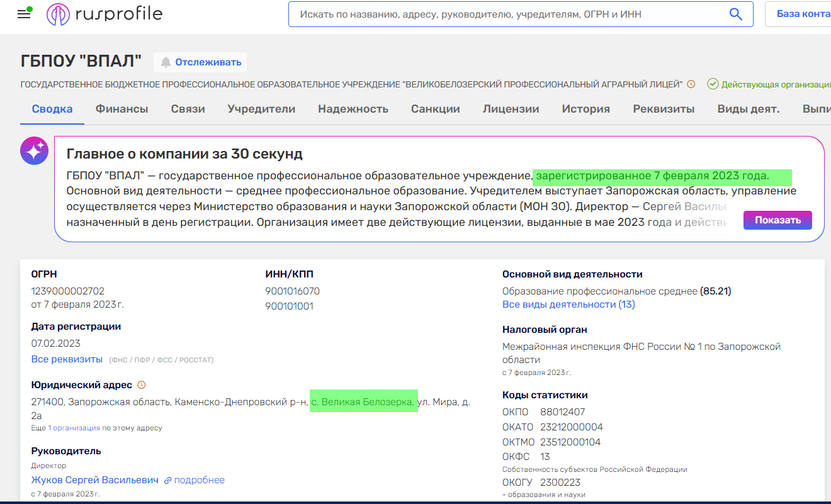The height and width of the screenshot is (504, 831).
Task: Click the green Действующая организация checkmark icon
Action: coord(713,84)
